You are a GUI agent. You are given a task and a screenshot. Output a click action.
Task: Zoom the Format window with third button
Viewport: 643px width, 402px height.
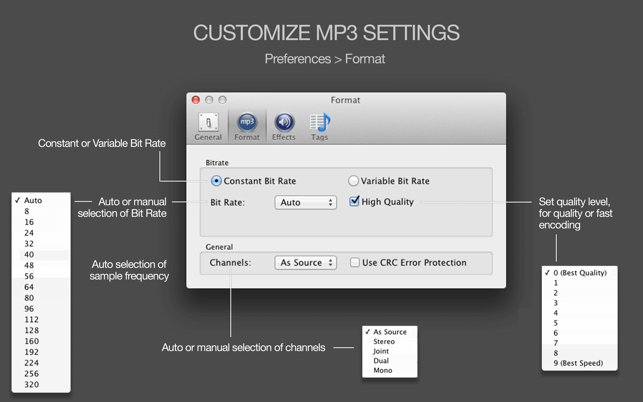[x=222, y=100]
